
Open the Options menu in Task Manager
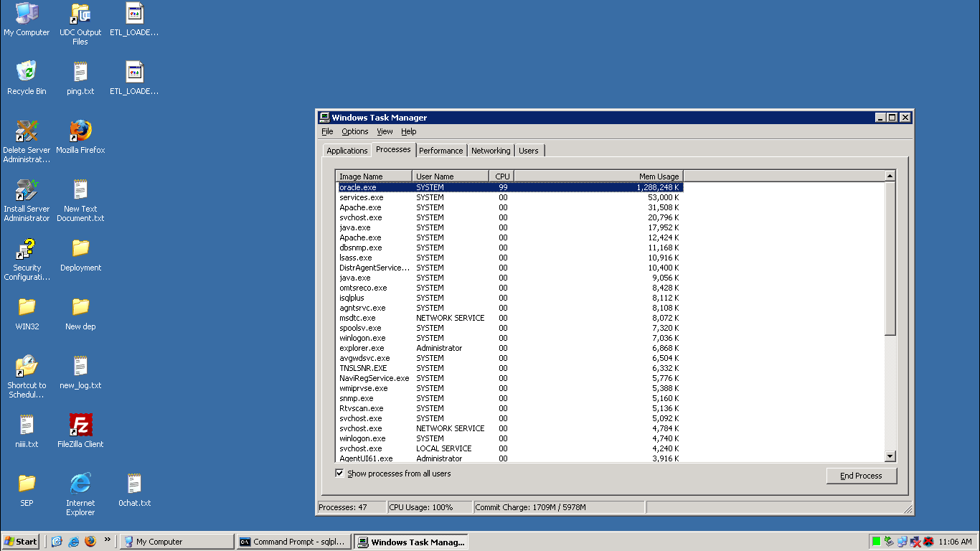pyautogui.click(x=354, y=132)
